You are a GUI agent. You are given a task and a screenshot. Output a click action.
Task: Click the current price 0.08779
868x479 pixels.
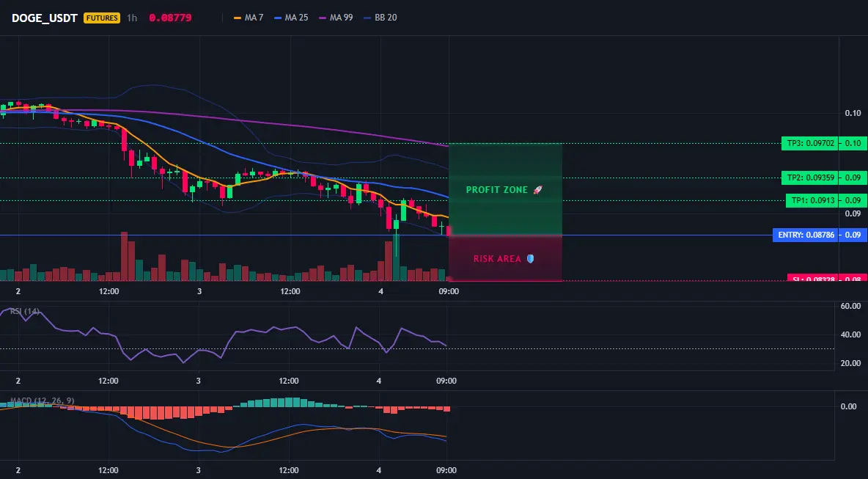click(x=171, y=18)
